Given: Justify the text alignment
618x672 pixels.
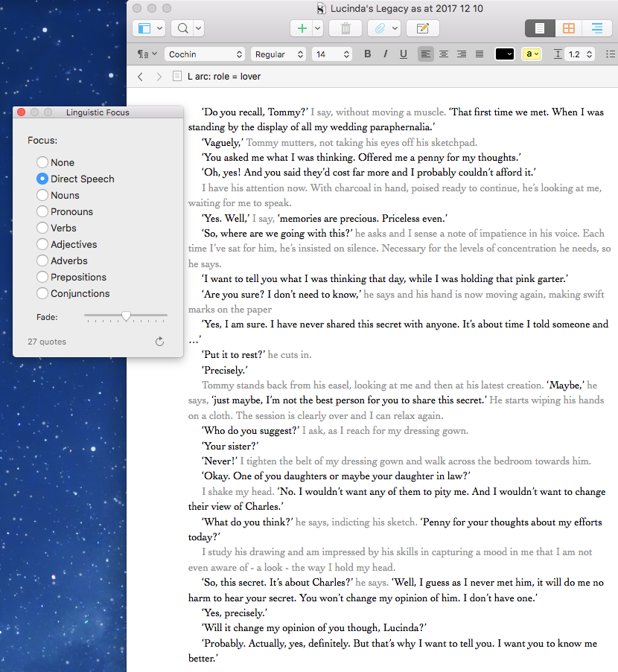Looking at the screenshot, I should [x=480, y=54].
